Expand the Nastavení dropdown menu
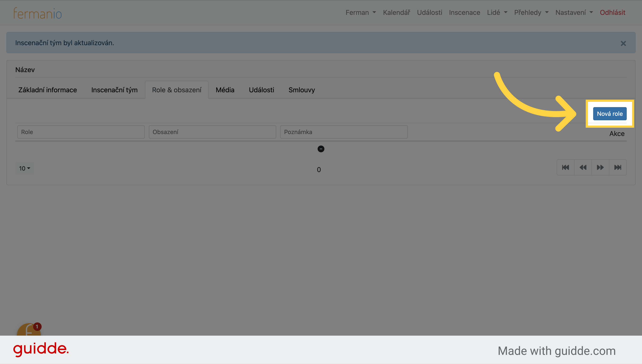The height and width of the screenshot is (364, 642). coord(574,13)
